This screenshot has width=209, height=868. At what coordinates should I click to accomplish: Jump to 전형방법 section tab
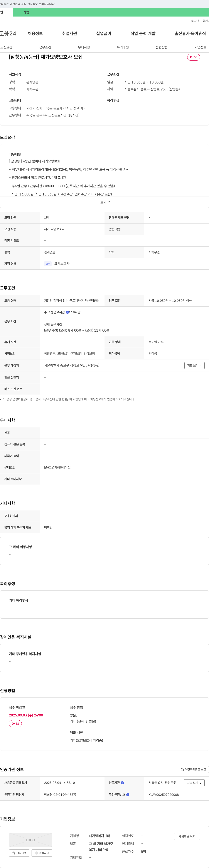pyautogui.click(x=161, y=47)
